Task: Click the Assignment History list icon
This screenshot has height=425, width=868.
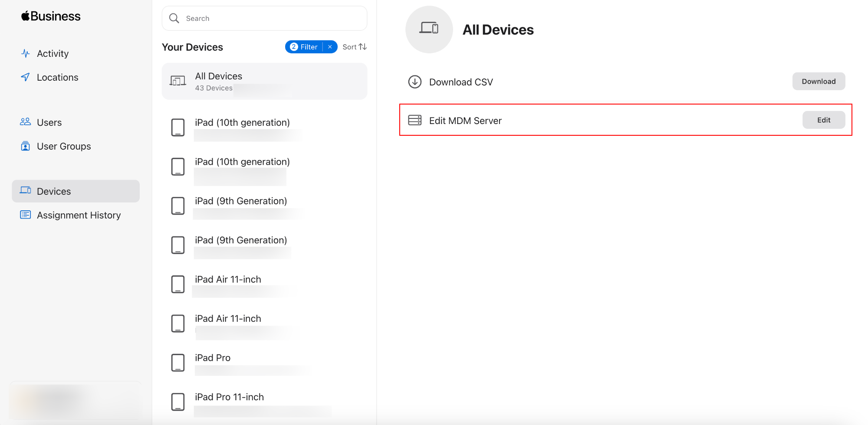Action: pos(26,215)
